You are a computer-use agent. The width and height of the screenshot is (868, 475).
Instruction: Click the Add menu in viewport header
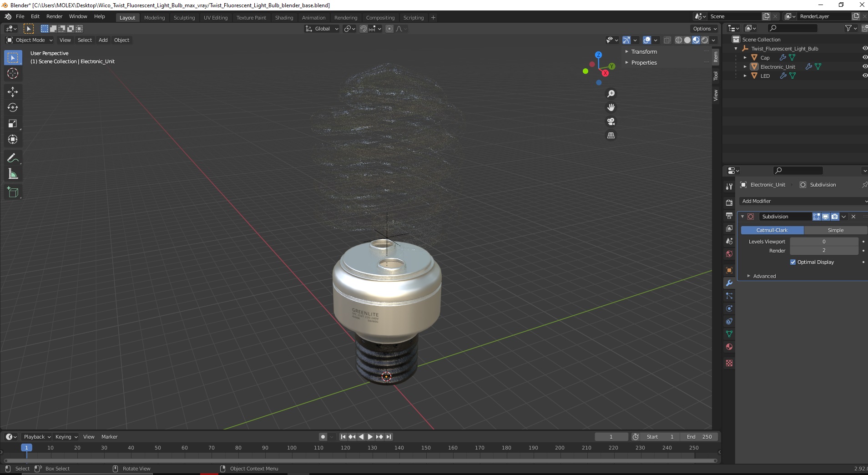(x=103, y=40)
